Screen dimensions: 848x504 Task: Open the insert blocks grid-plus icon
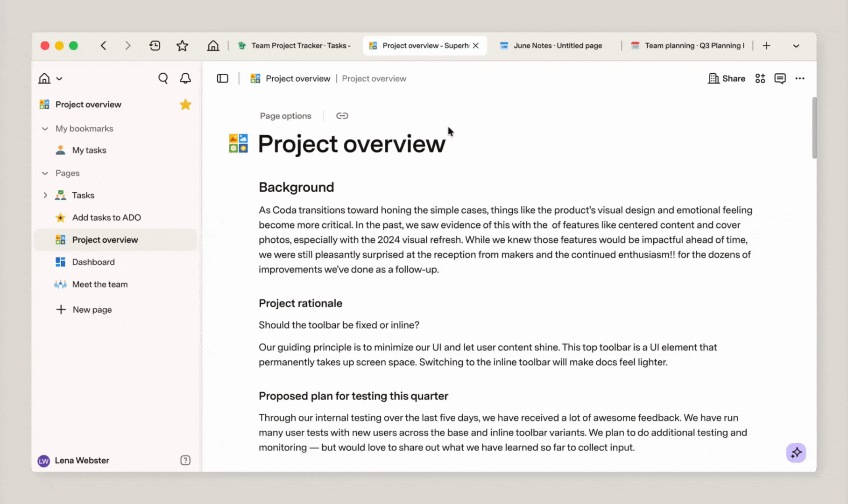pyautogui.click(x=760, y=78)
